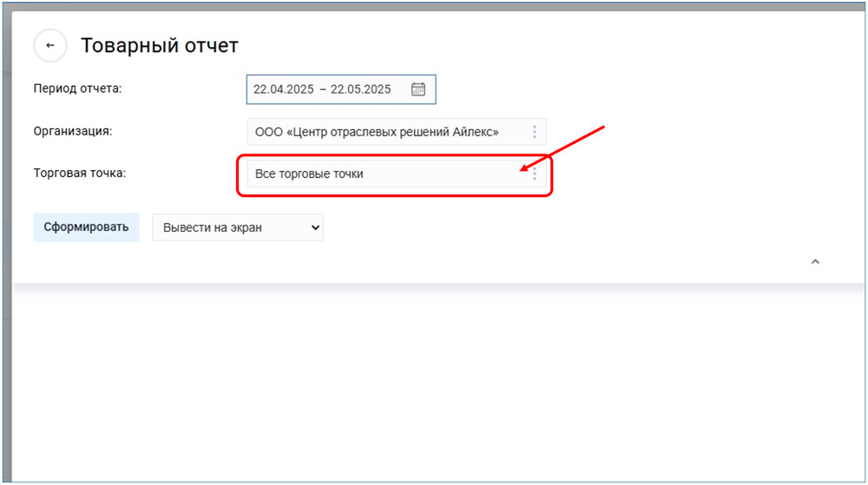
Task: Collapse the report settings panel chevron
Action: [x=814, y=261]
